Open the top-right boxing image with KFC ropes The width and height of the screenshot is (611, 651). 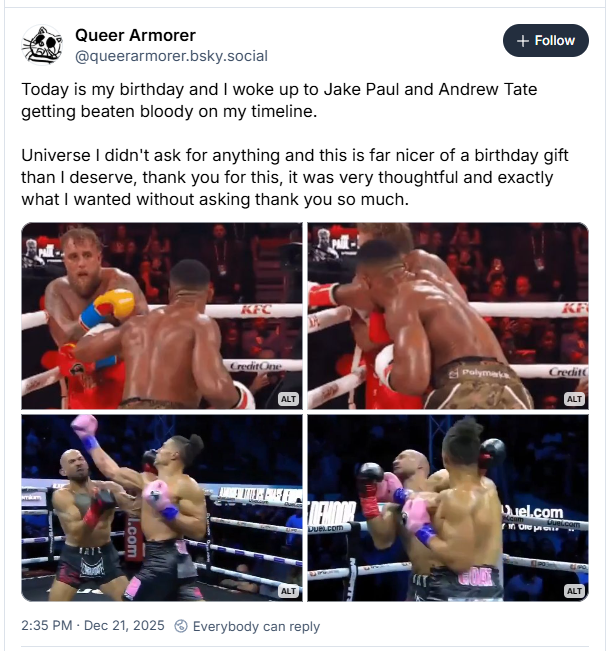[448, 316]
